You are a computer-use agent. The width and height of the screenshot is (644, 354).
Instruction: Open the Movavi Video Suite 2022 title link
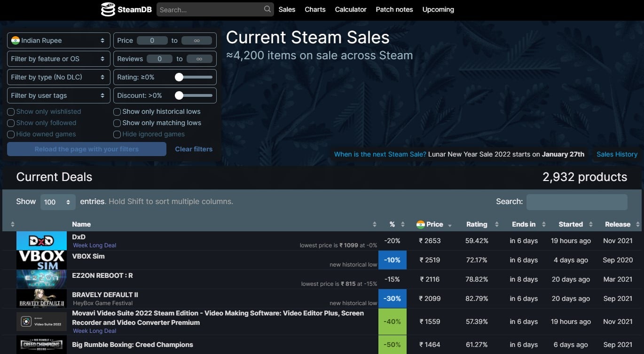[x=218, y=318]
